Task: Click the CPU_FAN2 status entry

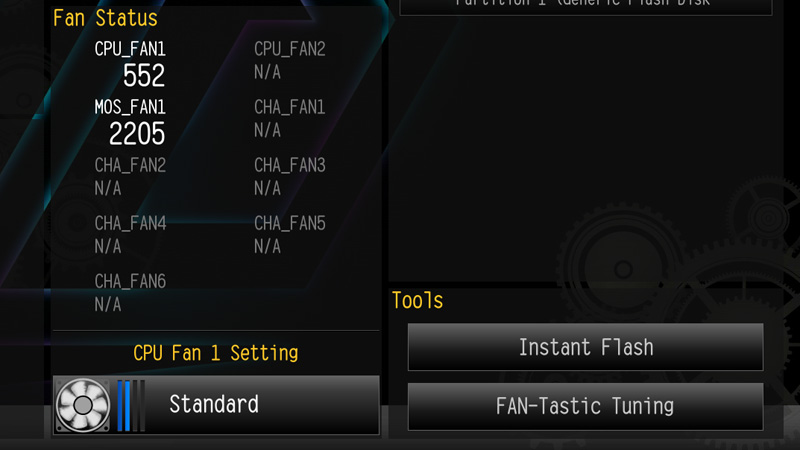Action: click(x=289, y=60)
